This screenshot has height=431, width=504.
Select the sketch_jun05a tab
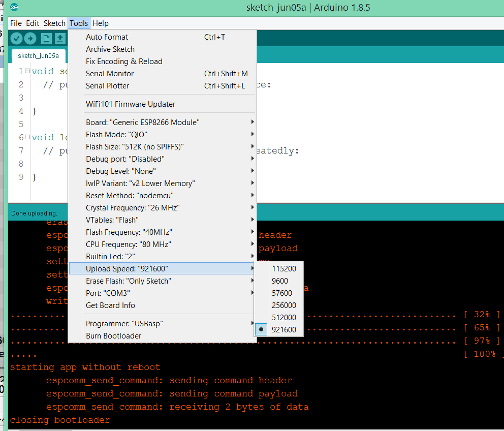pos(38,55)
